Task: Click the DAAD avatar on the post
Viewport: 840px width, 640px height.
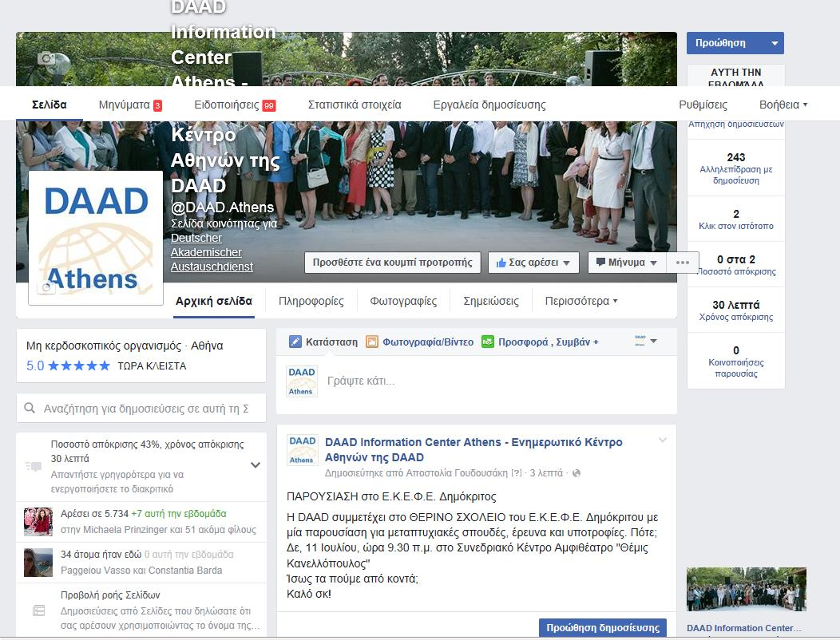Action: tap(303, 449)
